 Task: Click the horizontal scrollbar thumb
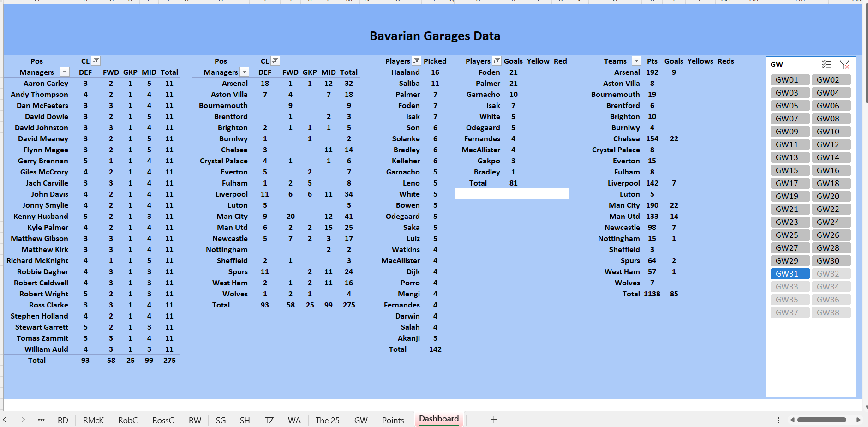click(x=822, y=420)
